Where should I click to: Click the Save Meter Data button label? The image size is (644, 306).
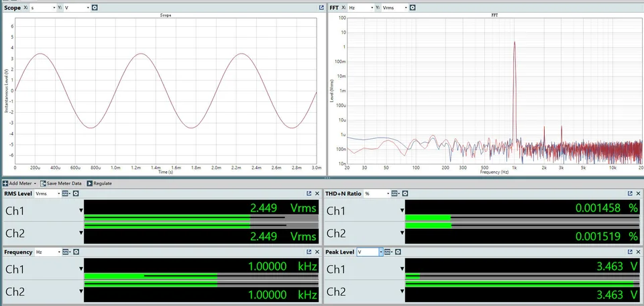(64, 184)
